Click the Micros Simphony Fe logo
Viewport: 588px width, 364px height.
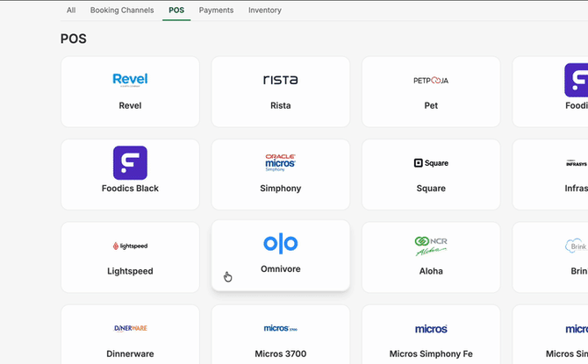(431, 329)
